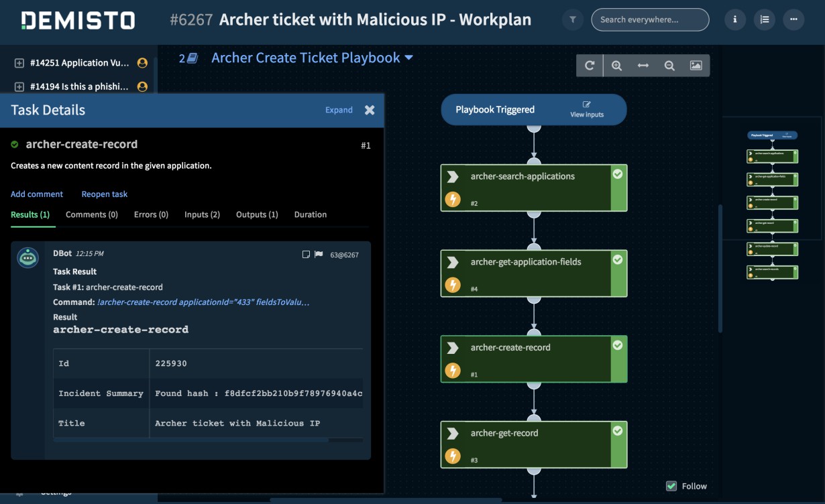Click Reopen task link
Screen dimensions: 825x504
105,194
